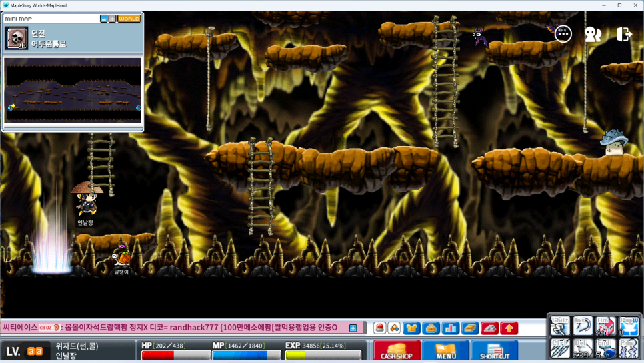Open the CASH SHOP
The height and width of the screenshot is (363, 644).
(397, 351)
